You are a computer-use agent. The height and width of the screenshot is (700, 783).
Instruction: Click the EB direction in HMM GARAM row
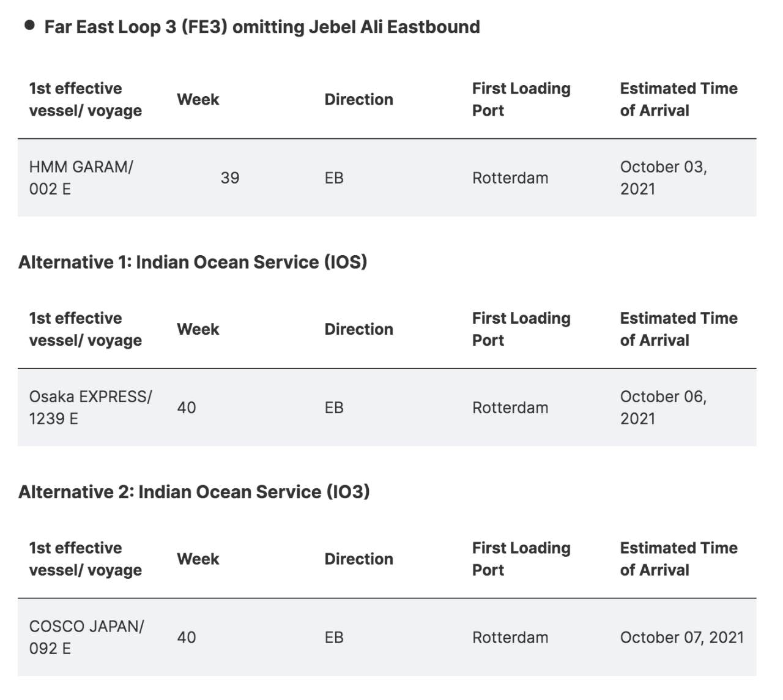[334, 178]
